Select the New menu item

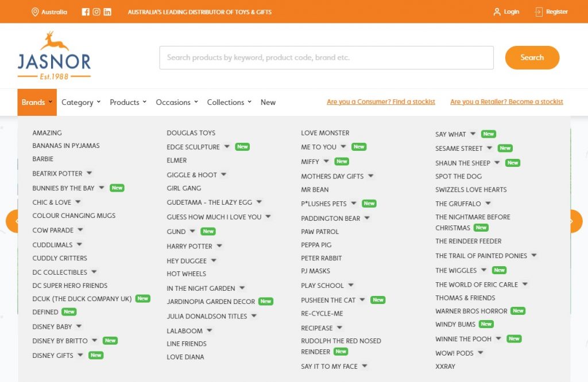click(x=268, y=103)
